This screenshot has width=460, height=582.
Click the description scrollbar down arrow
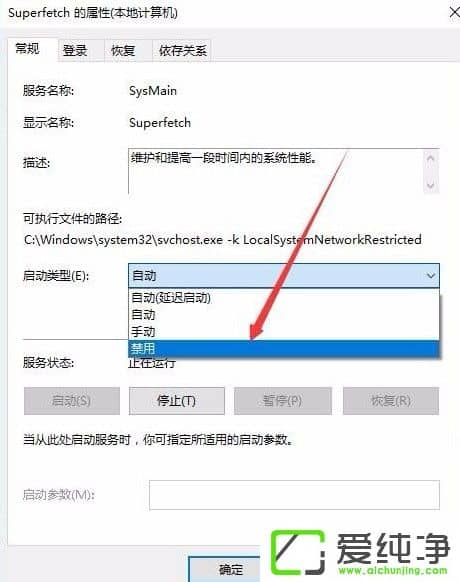pyautogui.click(x=431, y=184)
